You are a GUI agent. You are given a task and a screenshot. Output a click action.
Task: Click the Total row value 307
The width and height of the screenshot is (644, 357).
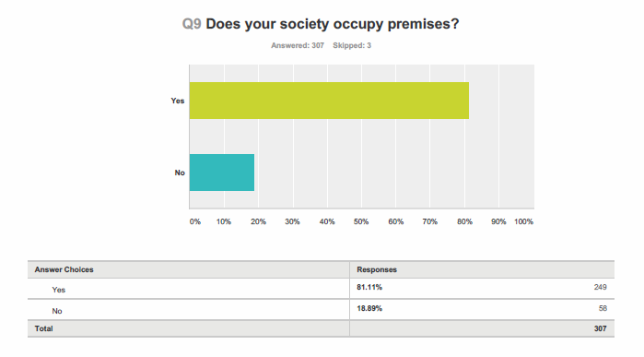tap(600, 328)
